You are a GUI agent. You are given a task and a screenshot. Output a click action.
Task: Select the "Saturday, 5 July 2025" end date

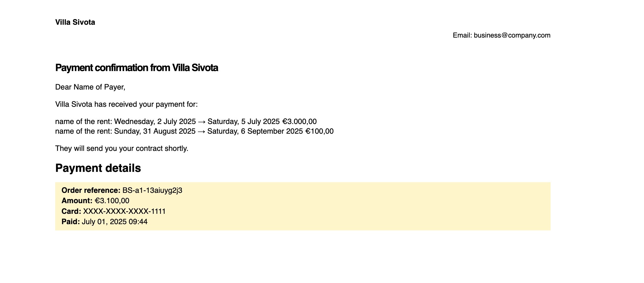244,121
